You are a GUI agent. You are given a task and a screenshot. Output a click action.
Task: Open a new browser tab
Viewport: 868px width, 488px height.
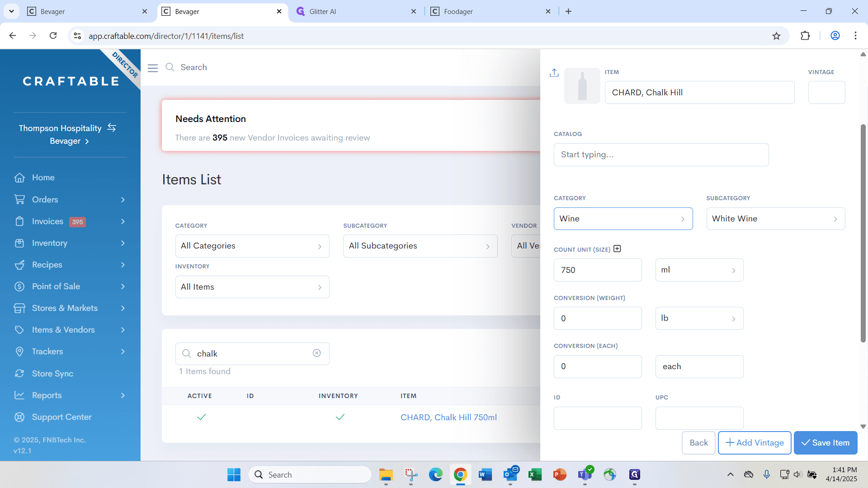coord(568,11)
